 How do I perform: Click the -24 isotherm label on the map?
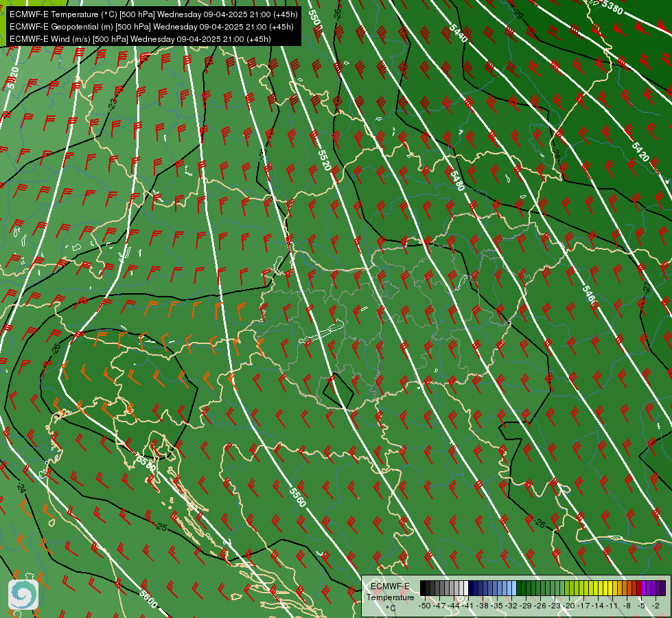pyautogui.click(x=21, y=488)
